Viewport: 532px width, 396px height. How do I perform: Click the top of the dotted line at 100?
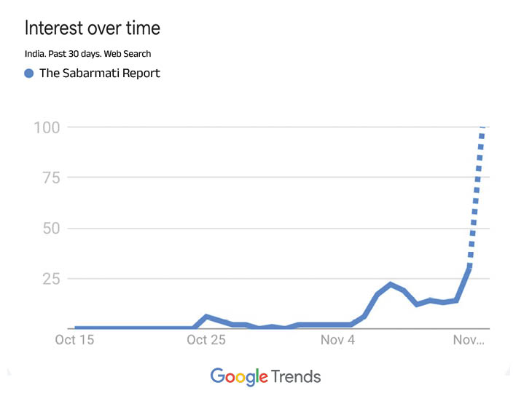pyautogui.click(x=482, y=129)
